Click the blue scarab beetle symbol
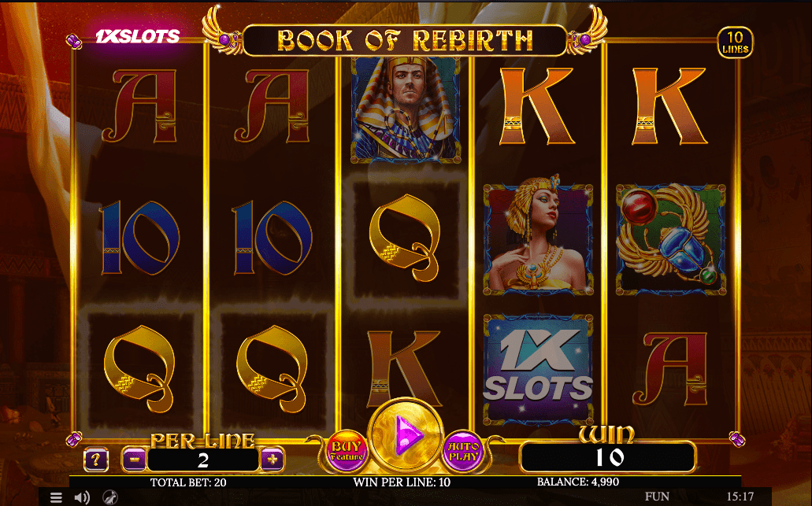812x506 pixels. (670, 239)
